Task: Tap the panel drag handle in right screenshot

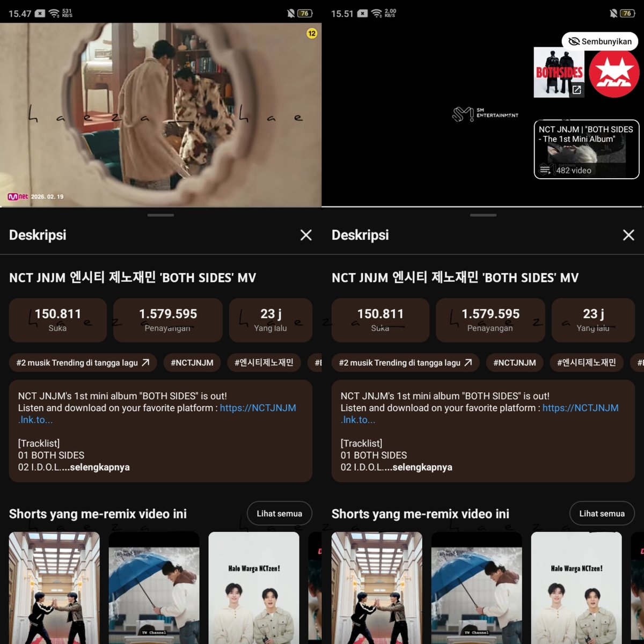Action: 483,215
